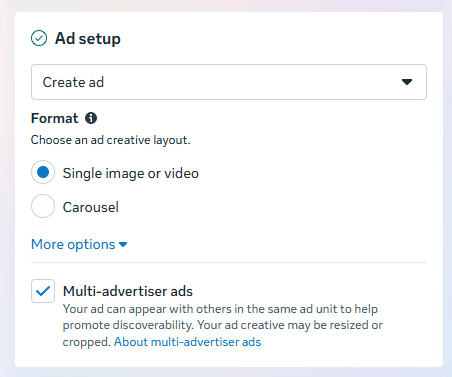The height and width of the screenshot is (377, 452).
Task: Click the green Ad setup checkmark icon
Action: pos(39,38)
